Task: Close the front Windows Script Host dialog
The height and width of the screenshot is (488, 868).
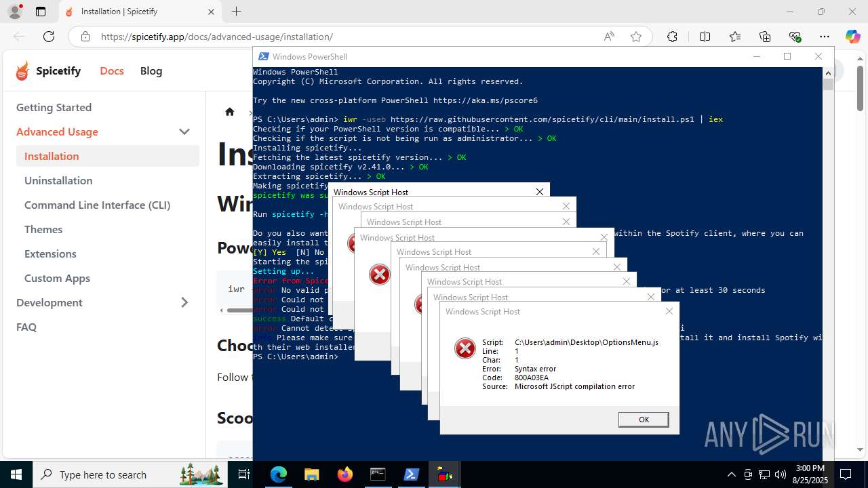Action: coord(669,311)
